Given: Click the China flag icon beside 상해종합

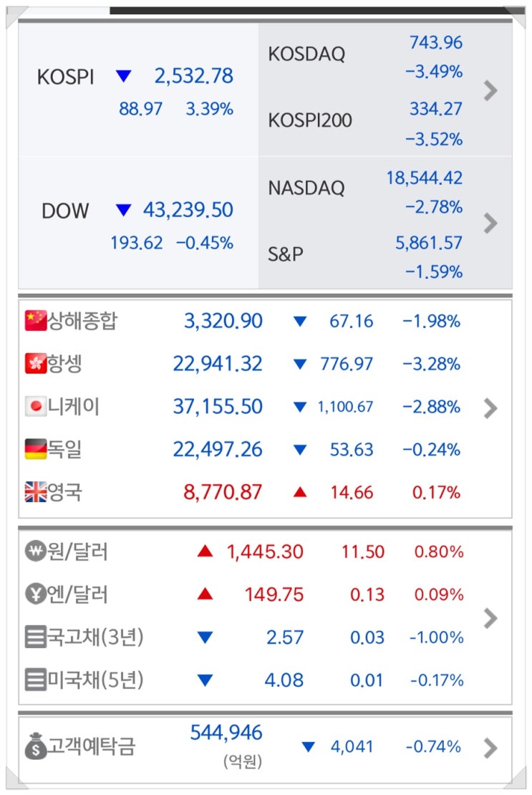Looking at the screenshot, I should click(x=35, y=320).
